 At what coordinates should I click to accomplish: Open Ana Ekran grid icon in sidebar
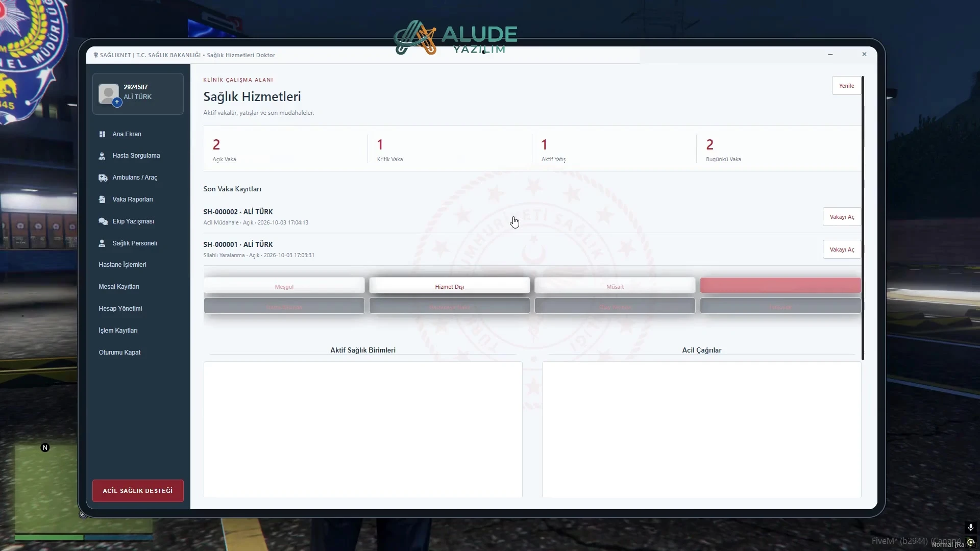click(102, 134)
